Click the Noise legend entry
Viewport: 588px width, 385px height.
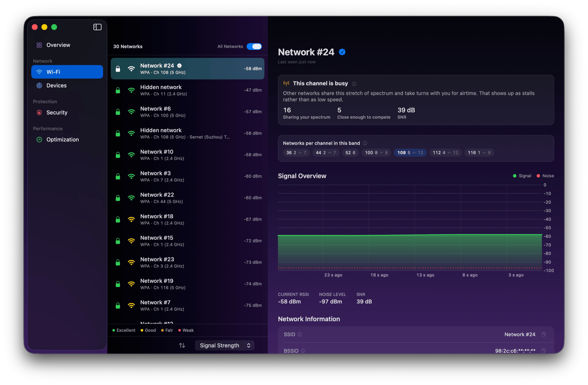[x=545, y=176]
